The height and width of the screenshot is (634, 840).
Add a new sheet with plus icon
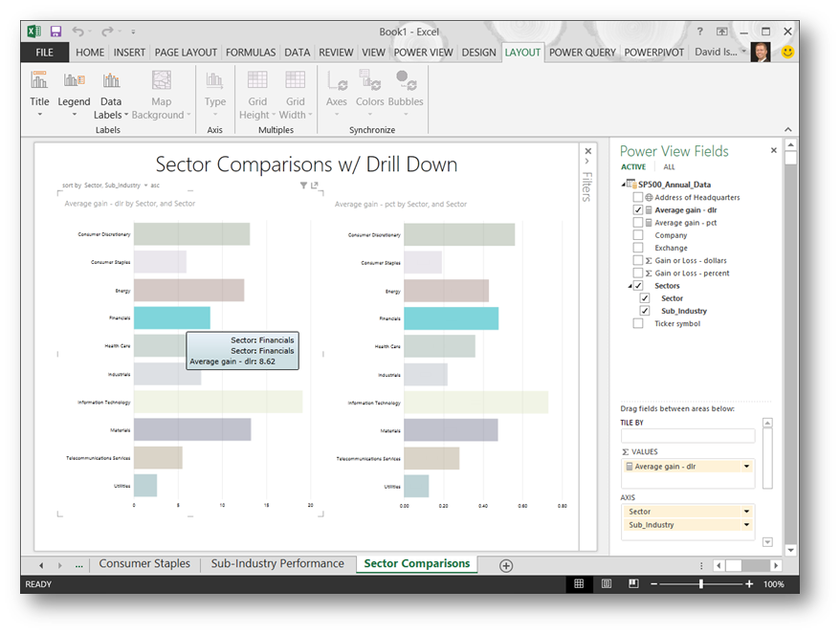click(506, 565)
